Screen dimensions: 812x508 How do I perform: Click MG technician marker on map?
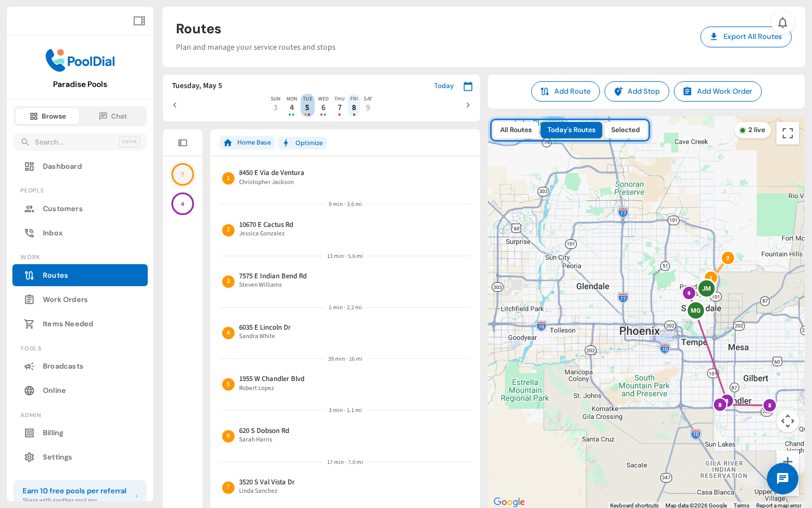pyautogui.click(x=696, y=310)
